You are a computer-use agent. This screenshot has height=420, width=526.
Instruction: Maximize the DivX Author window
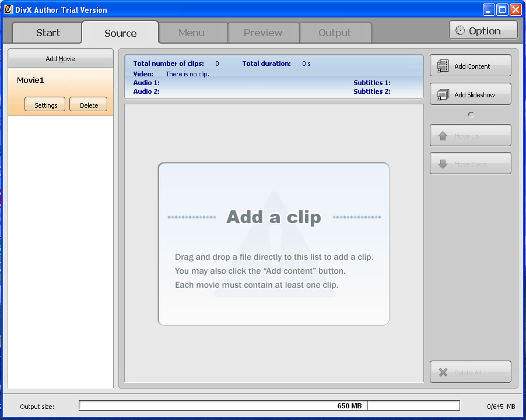point(502,9)
